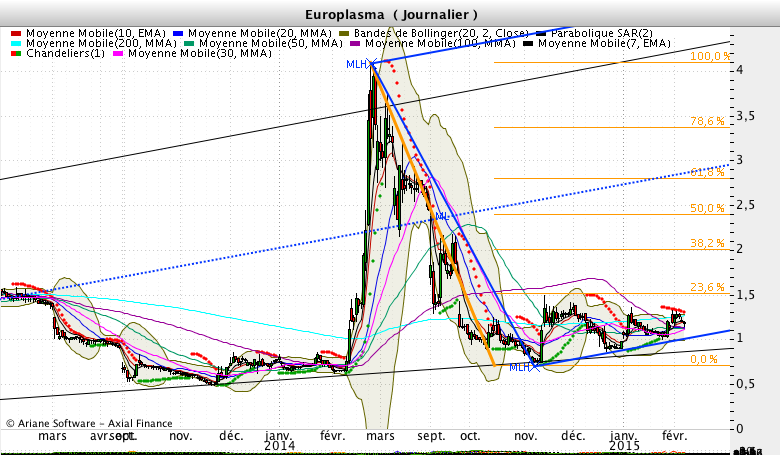Click the Parabolique SAR(2) legend swatch

pyautogui.click(x=541, y=34)
